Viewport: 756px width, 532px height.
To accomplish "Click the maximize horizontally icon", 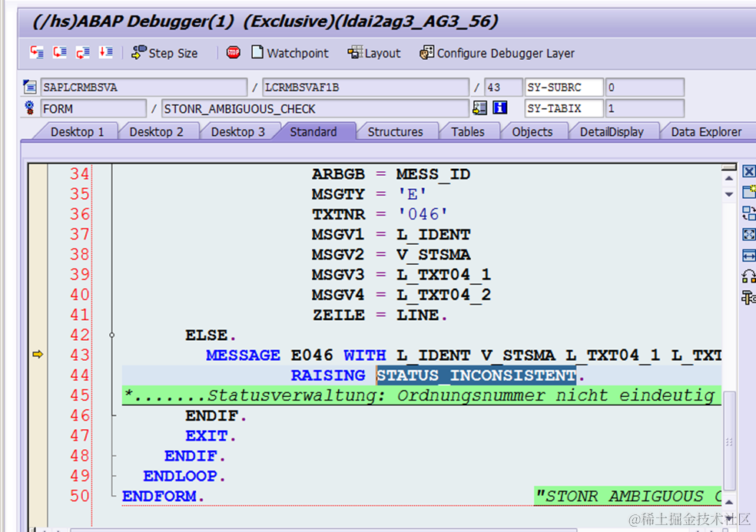I will (749, 256).
